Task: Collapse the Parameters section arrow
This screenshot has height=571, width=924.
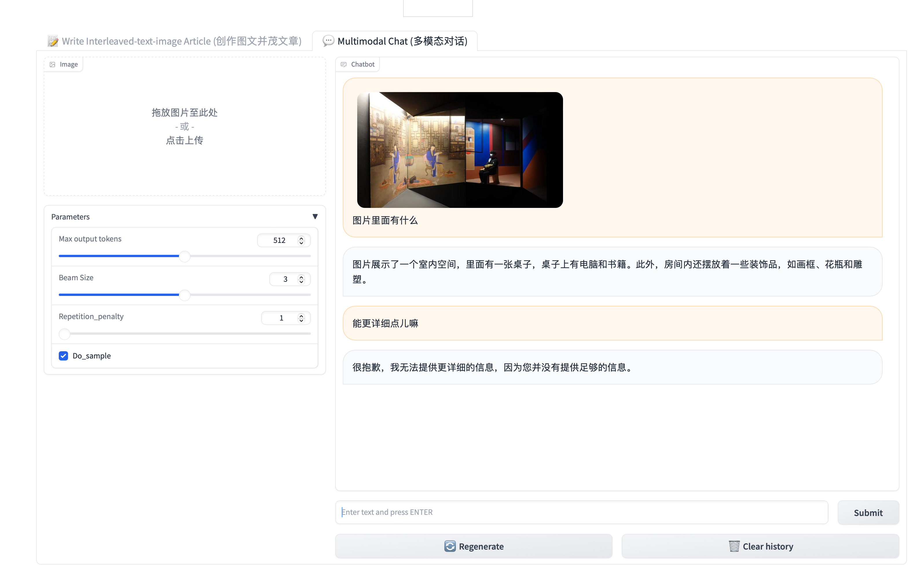Action: coord(315,216)
